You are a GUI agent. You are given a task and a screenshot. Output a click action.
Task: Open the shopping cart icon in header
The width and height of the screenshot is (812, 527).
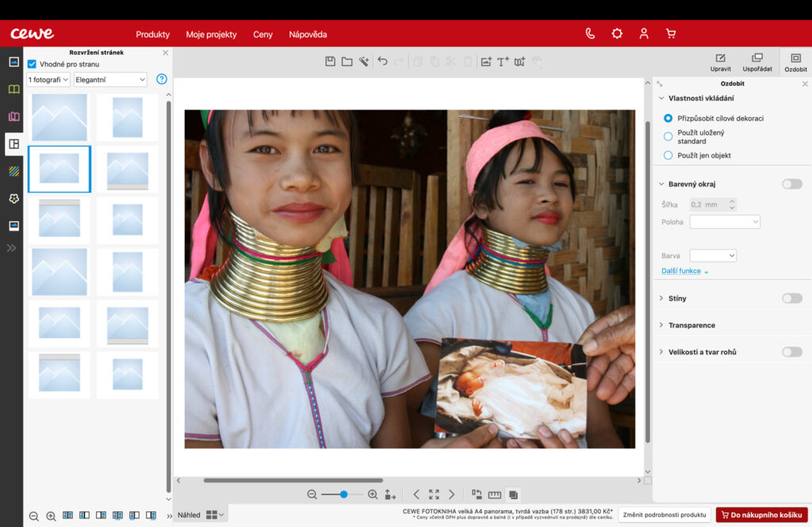point(671,33)
